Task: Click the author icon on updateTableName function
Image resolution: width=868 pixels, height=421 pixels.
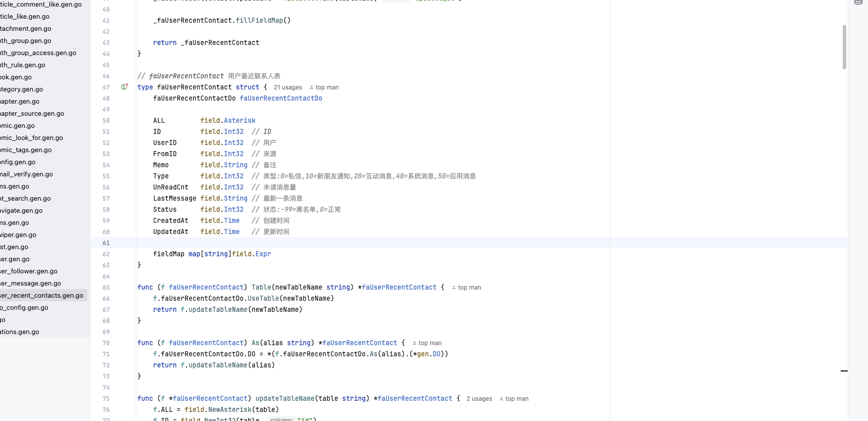Action: click(501, 399)
